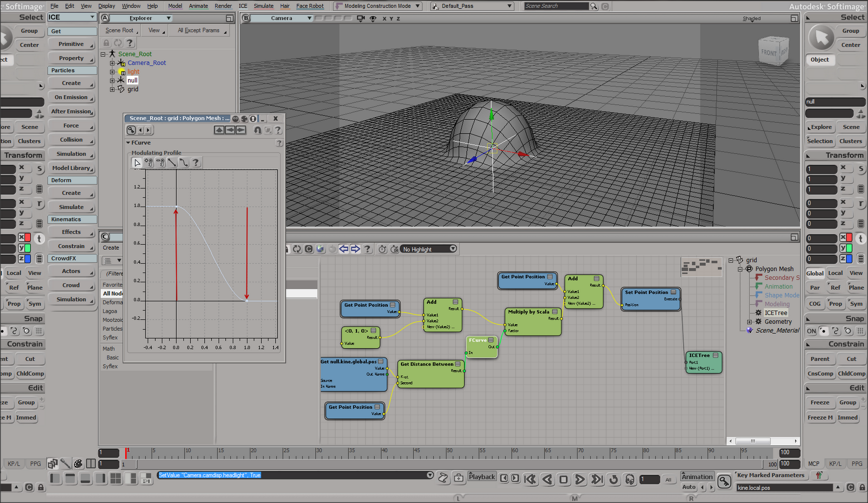The height and width of the screenshot is (503, 868).
Task: Click the CnsComp button
Action: 820,374
